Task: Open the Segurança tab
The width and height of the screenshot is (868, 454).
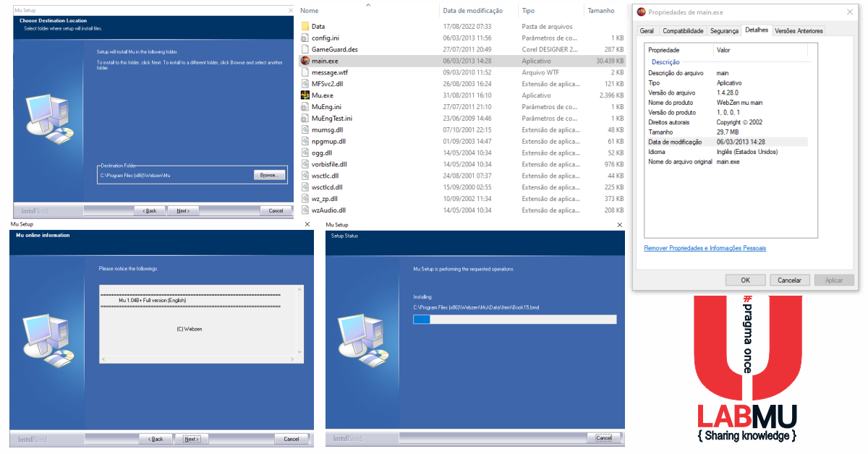Action: tap(724, 31)
